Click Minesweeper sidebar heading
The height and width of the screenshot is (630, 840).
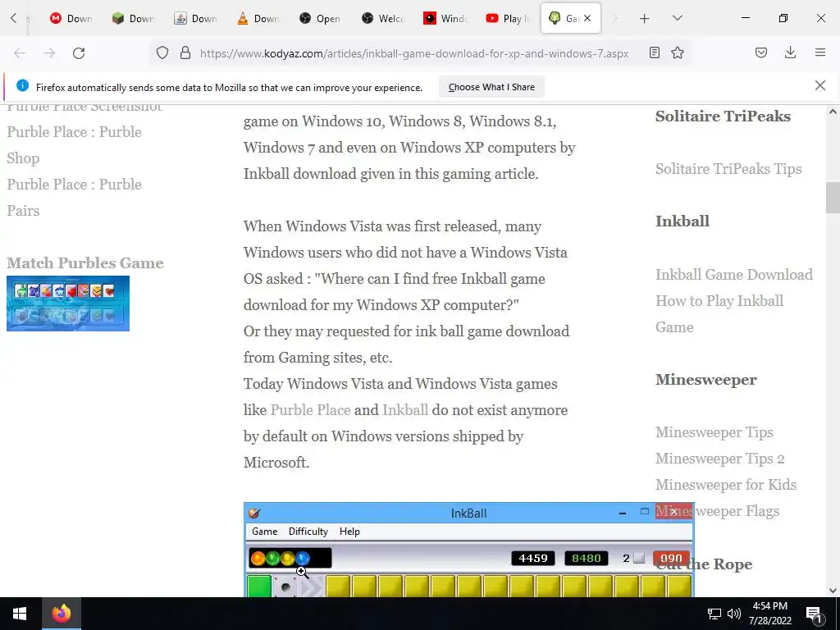click(705, 380)
